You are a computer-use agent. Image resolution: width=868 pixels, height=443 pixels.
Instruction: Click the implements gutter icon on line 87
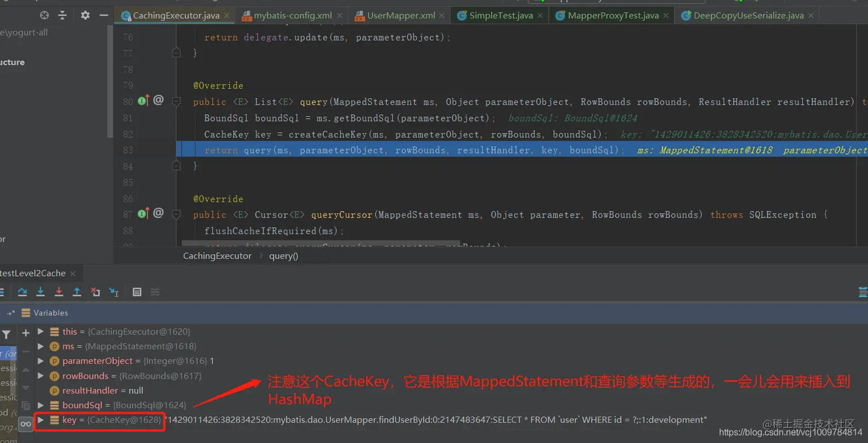[x=144, y=213]
